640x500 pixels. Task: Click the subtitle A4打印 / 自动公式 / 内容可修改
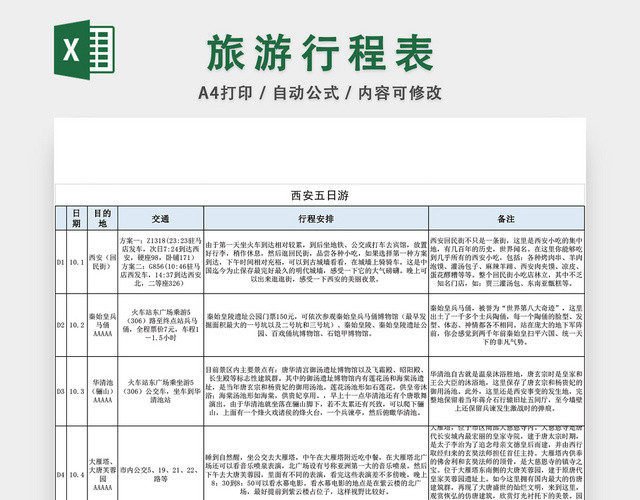click(320, 93)
